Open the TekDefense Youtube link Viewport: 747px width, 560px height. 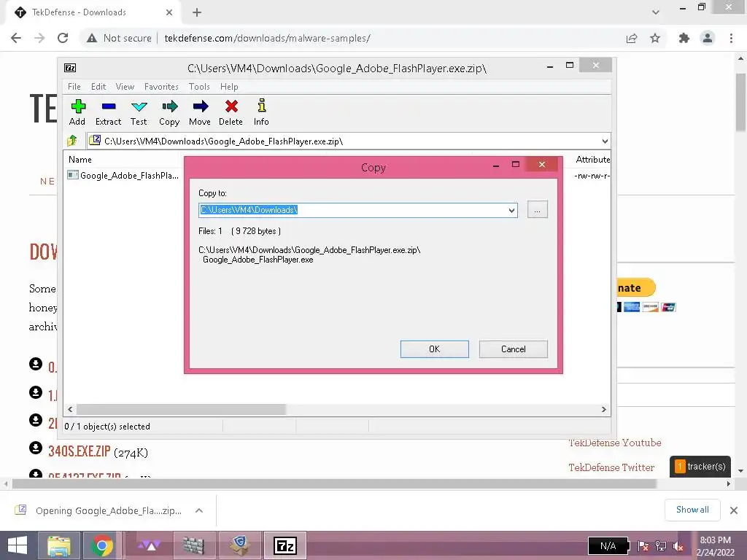coord(614,443)
